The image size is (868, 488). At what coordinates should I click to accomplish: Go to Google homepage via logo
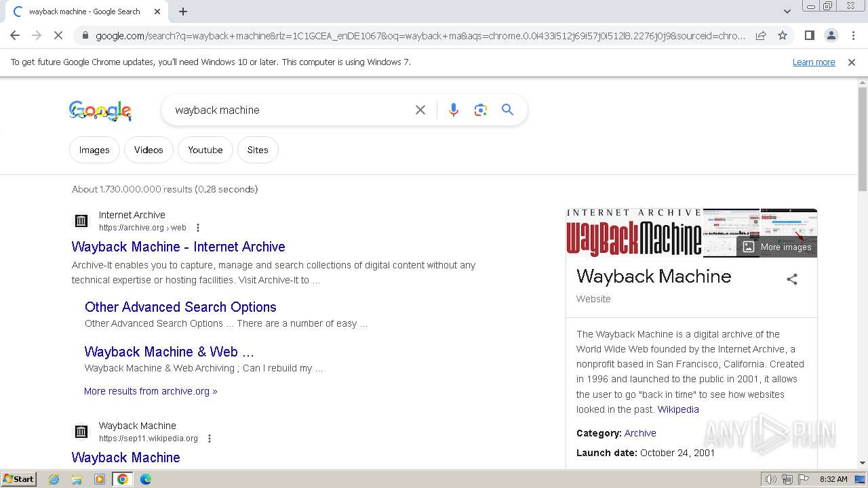tap(100, 110)
